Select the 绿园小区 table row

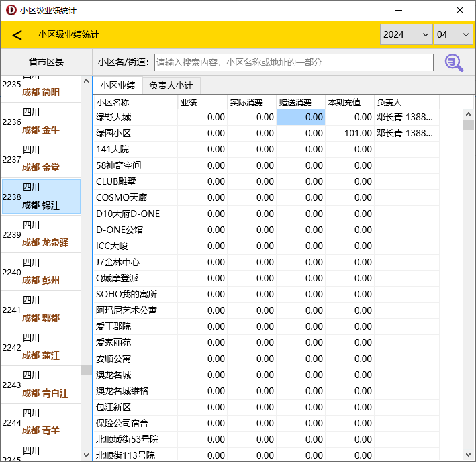(x=113, y=133)
